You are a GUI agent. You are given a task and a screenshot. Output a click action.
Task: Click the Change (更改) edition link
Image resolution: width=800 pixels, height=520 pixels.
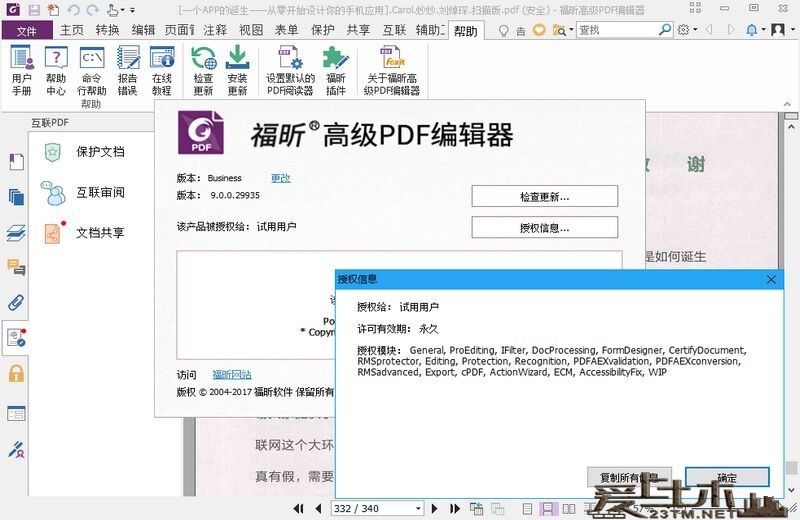(x=281, y=178)
